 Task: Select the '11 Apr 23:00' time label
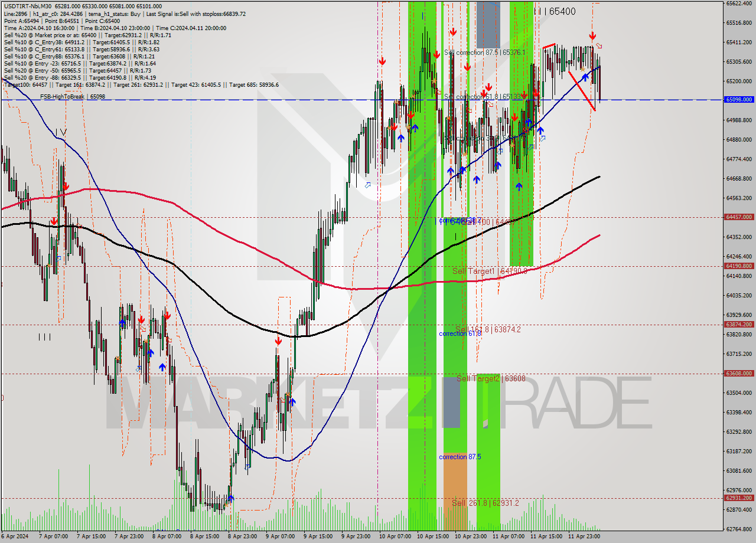584,537
